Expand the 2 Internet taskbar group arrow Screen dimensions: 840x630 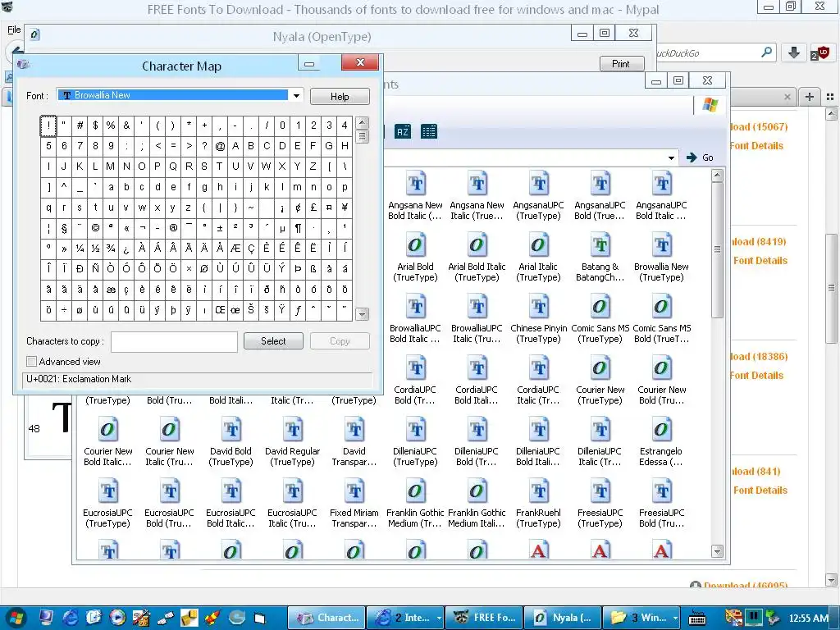click(x=439, y=618)
